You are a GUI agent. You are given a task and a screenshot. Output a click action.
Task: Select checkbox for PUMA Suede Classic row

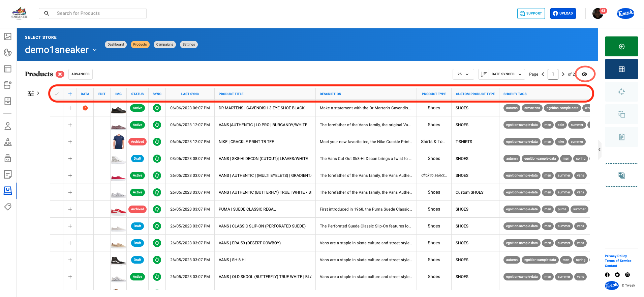point(57,209)
